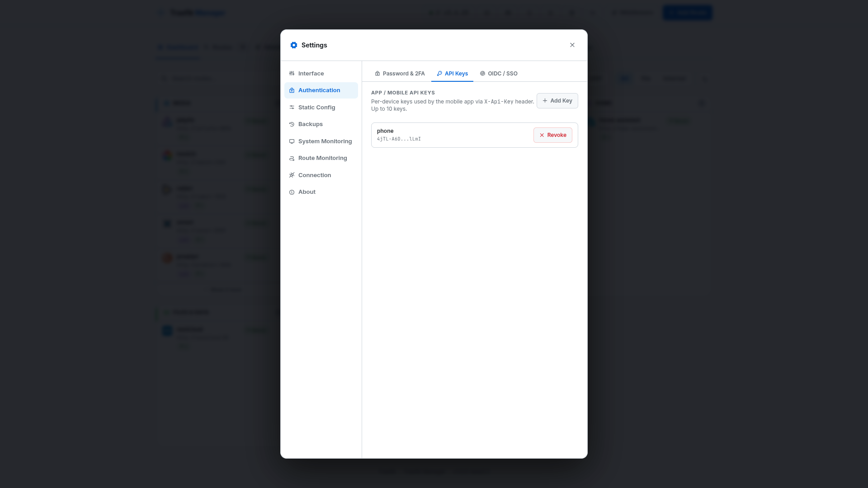This screenshot has width=868, height=488.
Task: Select the Authentication settings section
Action: [321, 90]
